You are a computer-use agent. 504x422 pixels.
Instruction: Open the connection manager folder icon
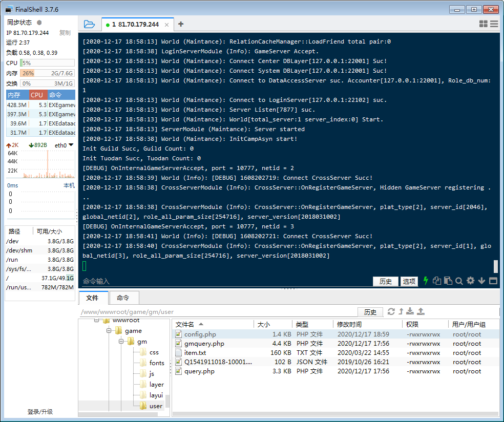89,24
